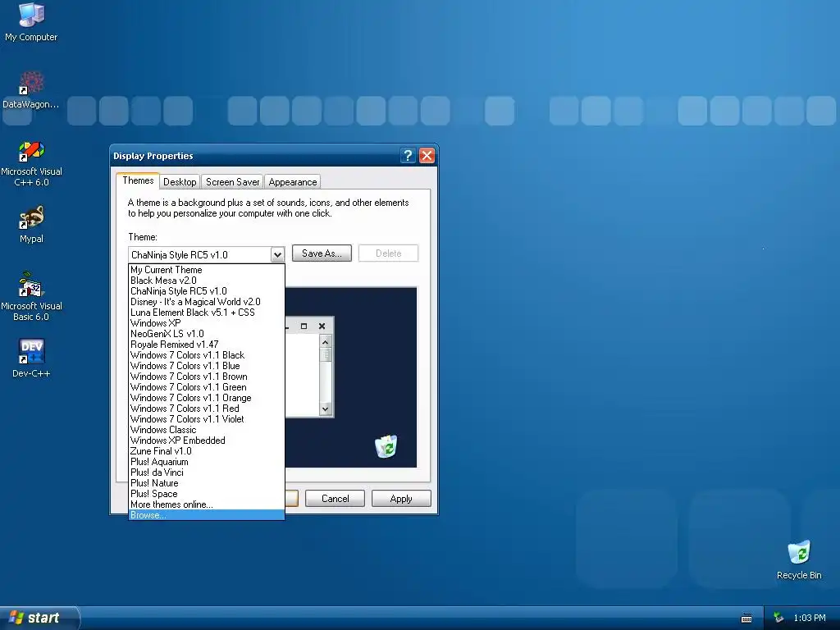Select the Plus! Space theme

click(x=206, y=494)
